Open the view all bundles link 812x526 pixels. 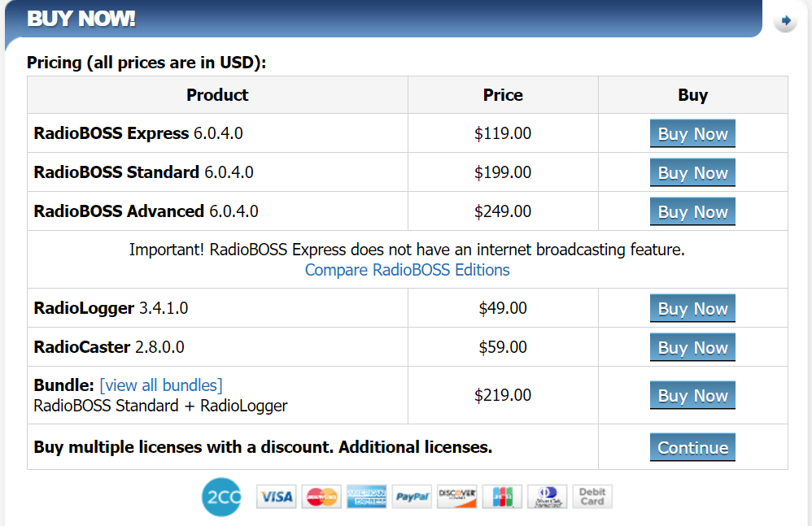click(x=161, y=385)
